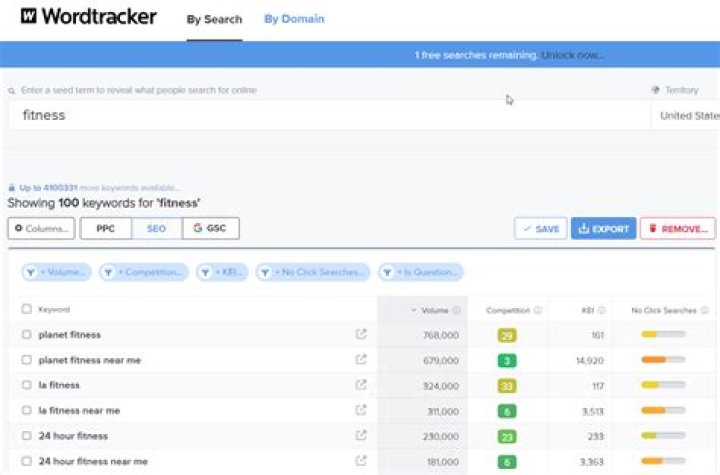Check the planet fitness row checkbox
This screenshot has height=475, width=720.
click(x=27, y=334)
